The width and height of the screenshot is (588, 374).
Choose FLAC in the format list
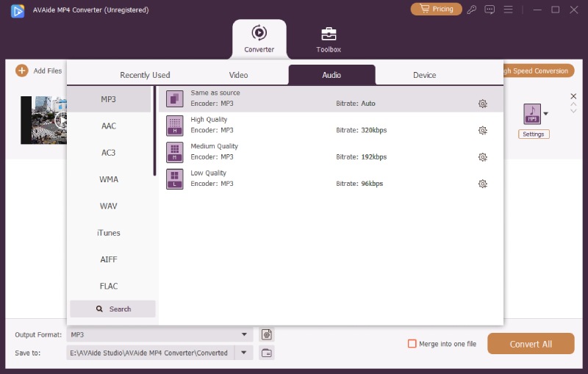tap(109, 286)
